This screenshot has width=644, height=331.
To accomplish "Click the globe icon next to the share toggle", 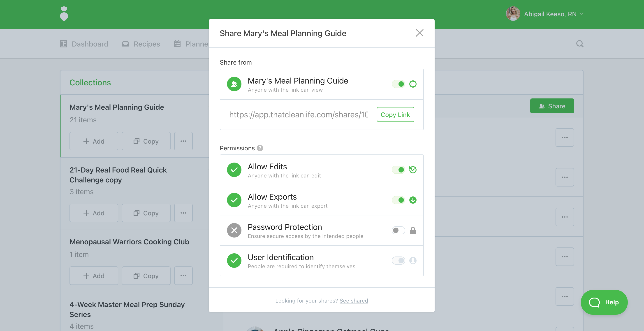I will 413,84.
